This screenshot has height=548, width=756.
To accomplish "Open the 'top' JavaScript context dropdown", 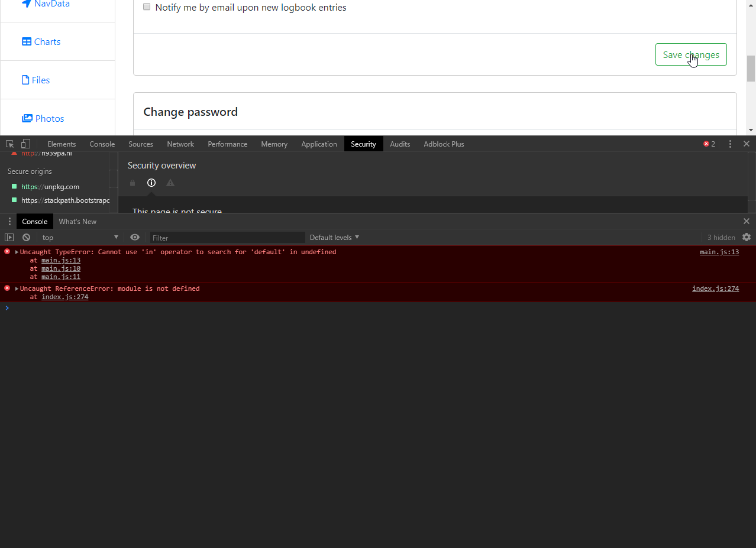I will [x=80, y=237].
